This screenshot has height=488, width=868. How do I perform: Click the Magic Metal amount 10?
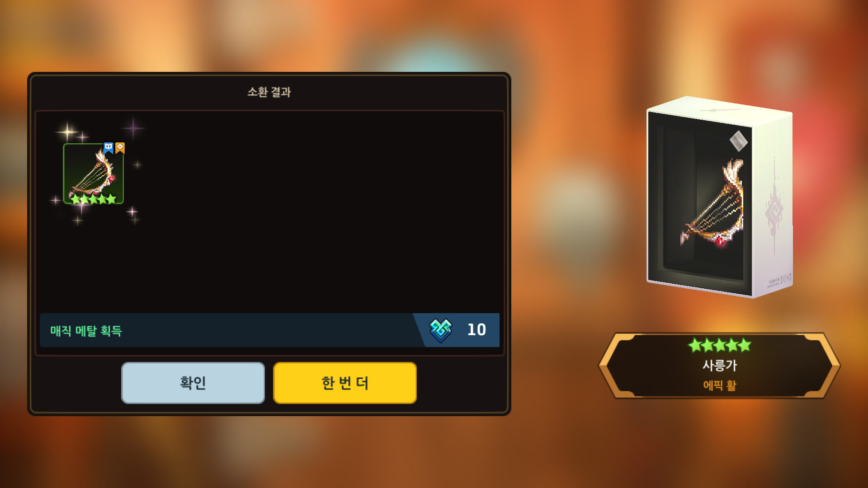(476, 330)
